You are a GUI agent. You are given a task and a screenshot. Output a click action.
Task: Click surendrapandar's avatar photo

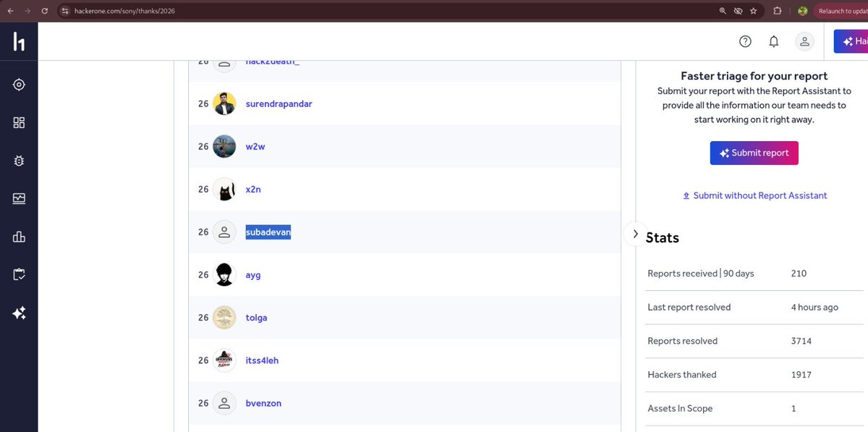pyautogui.click(x=224, y=103)
